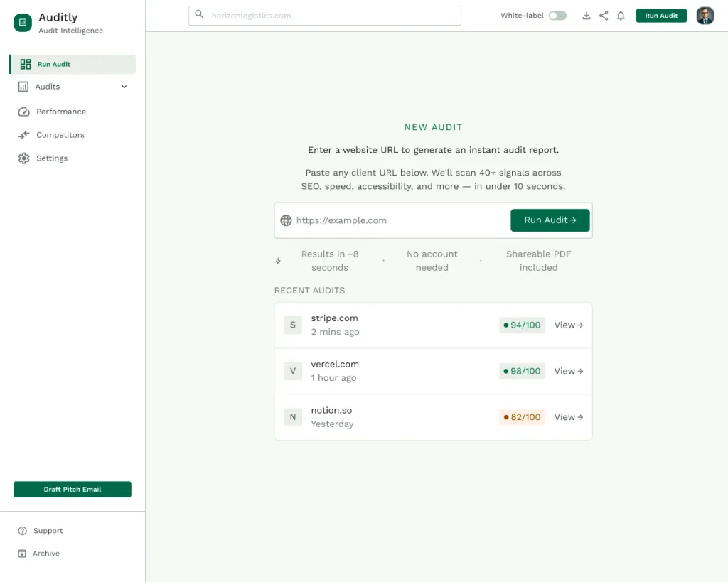Click the White-label label text
The image size is (728, 582).
[x=522, y=16]
